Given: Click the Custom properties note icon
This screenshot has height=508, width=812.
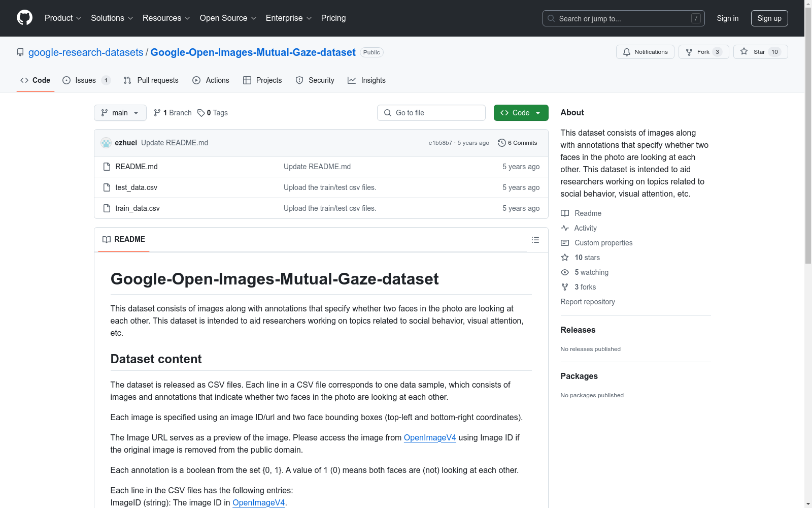Looking at the screenshot, I should pos(565,243).
